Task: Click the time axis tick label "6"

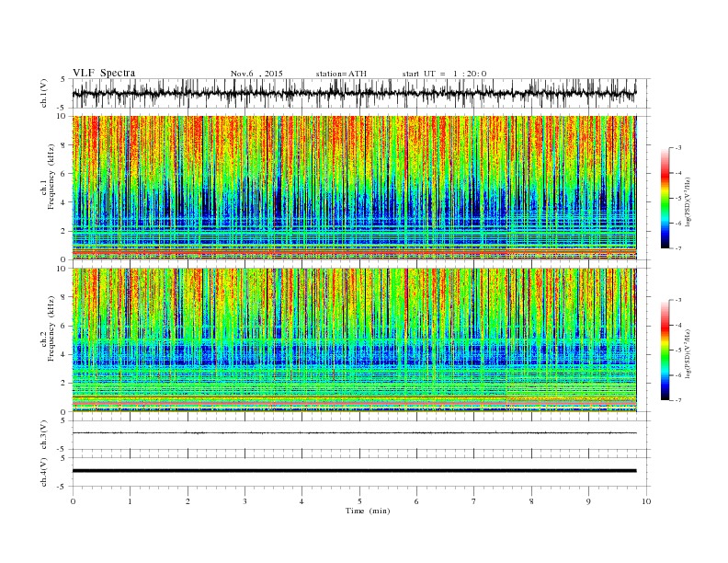Action: coord(416,501)
